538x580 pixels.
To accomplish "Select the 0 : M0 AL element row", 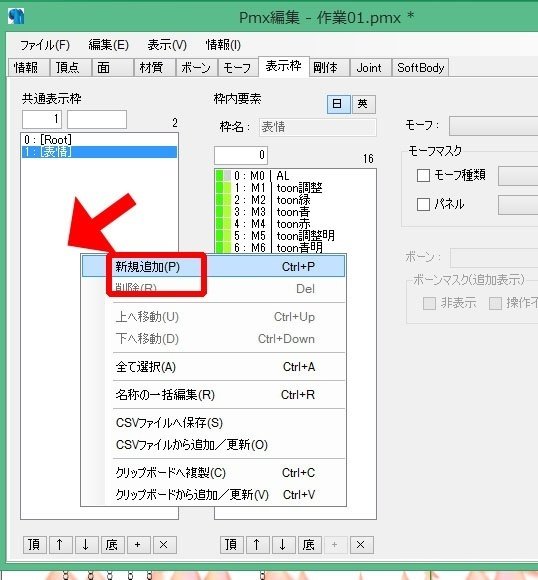I will [295, 175].
